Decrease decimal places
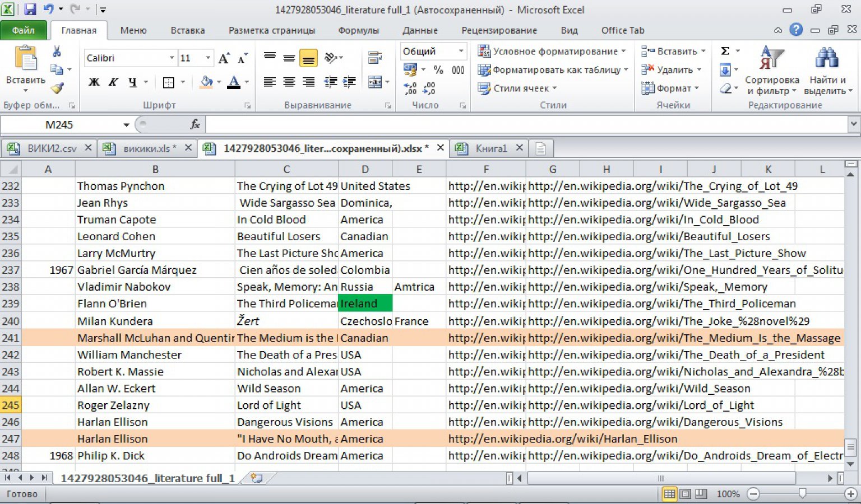This screenshot has width=861, height=504. (429, 88)
